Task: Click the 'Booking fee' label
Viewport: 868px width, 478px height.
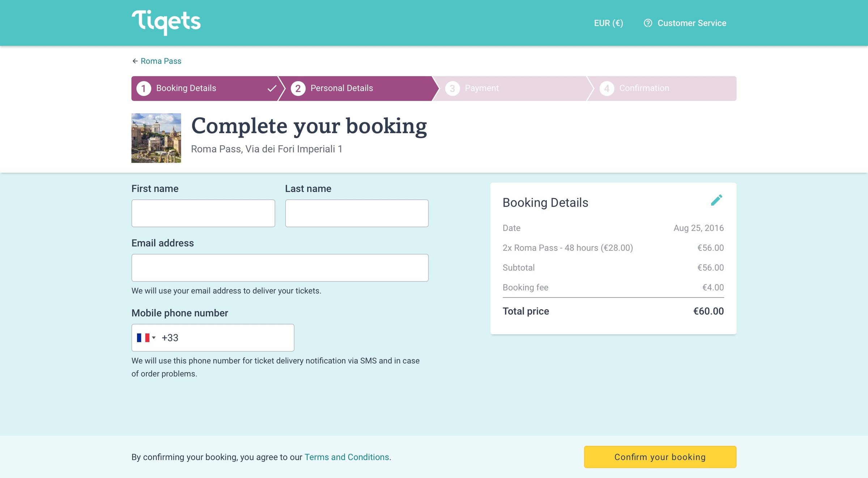Action: pyautogui.click(x=526, y=288)
